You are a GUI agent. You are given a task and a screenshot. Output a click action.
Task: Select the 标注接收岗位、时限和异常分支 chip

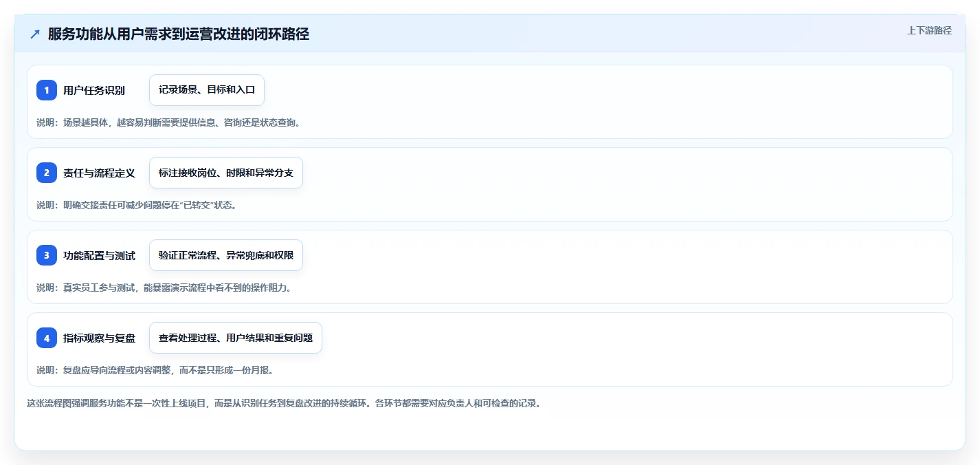[226, 173]
